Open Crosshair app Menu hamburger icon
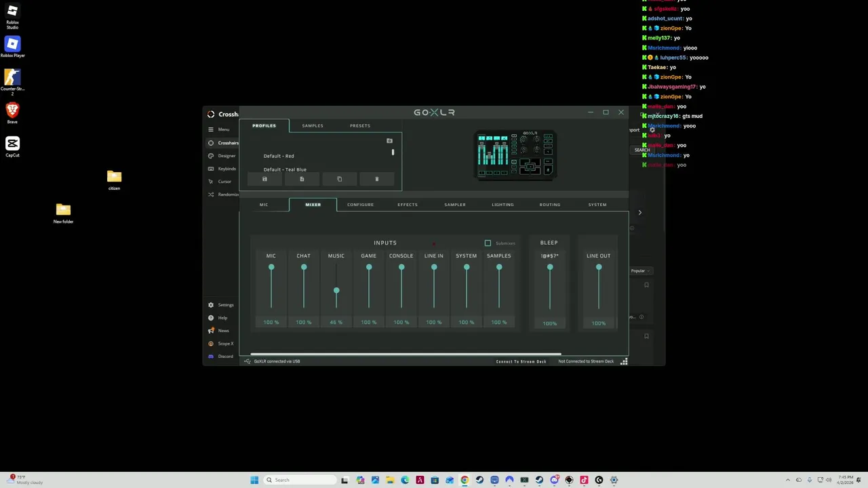The height and width of the screenshot is (488, 868). (211, 129)
